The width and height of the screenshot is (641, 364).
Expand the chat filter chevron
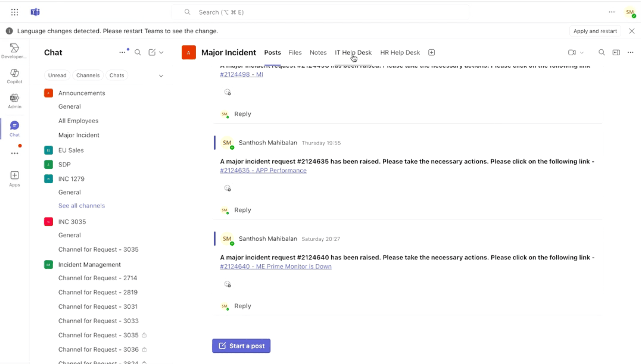pos(161,76)
